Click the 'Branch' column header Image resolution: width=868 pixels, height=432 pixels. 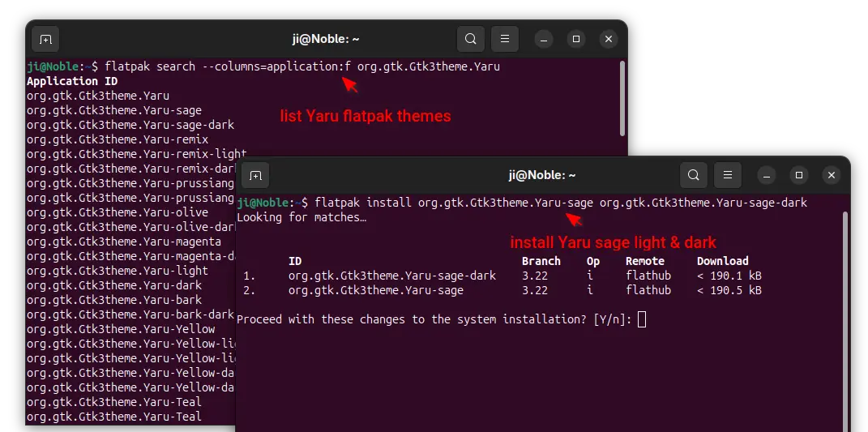(541, 262)
